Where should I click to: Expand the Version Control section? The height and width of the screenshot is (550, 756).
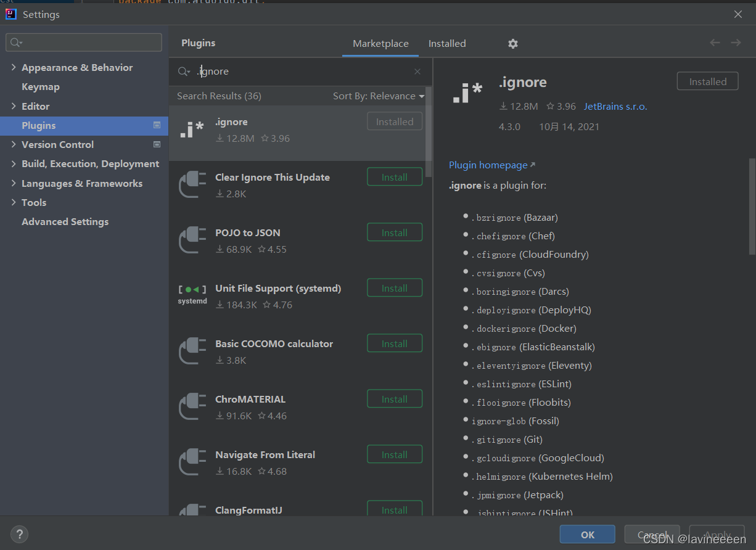(14, 144)
